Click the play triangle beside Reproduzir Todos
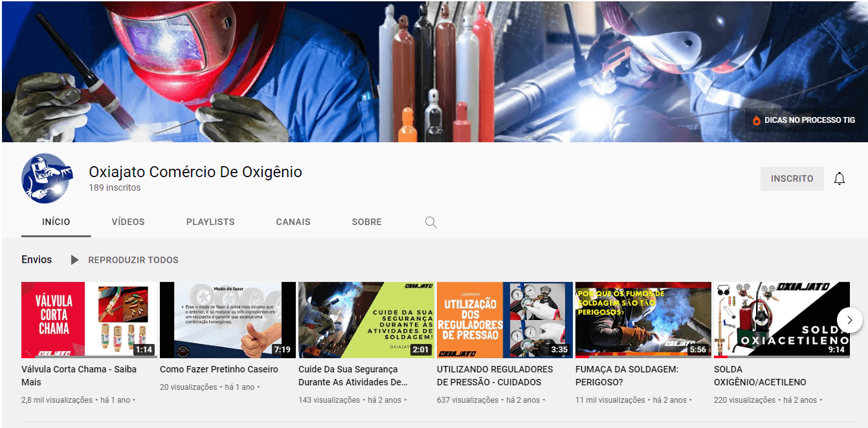868x428 pixels. tap(74, 260)
